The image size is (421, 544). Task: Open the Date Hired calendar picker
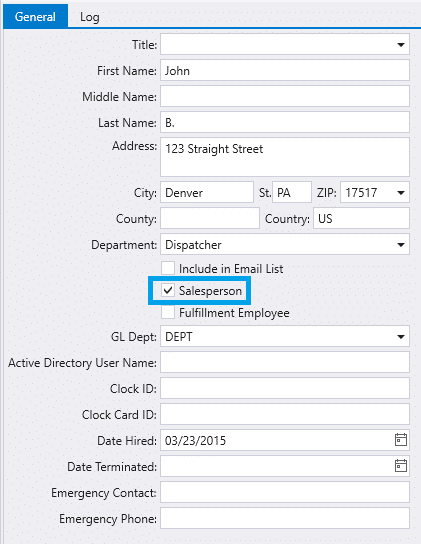tap(401, 440)
